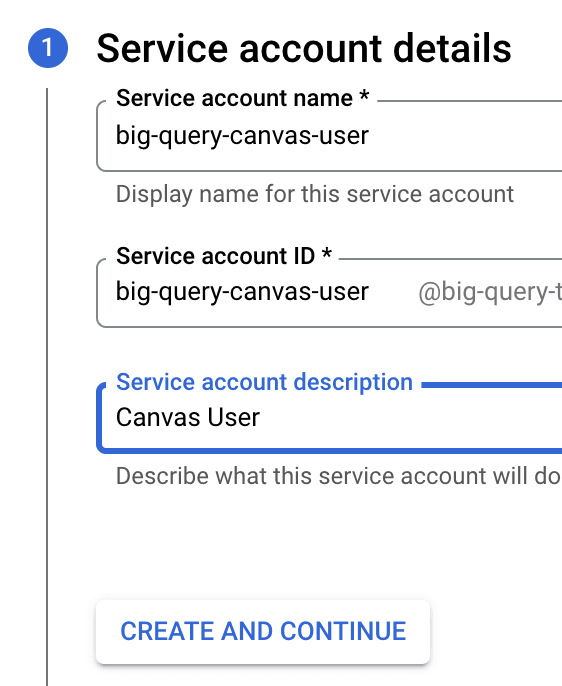
Task: Click the Service account ID field label
Action: tap(215, 256)
